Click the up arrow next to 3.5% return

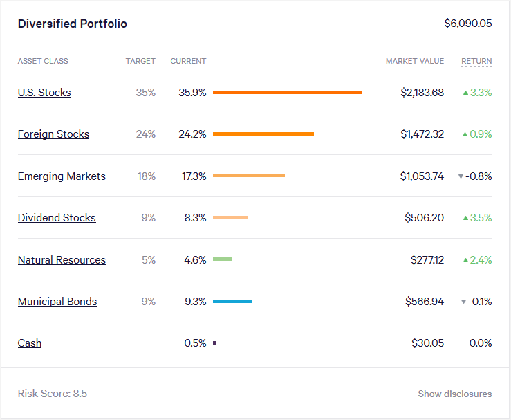[x=465, y=218]
